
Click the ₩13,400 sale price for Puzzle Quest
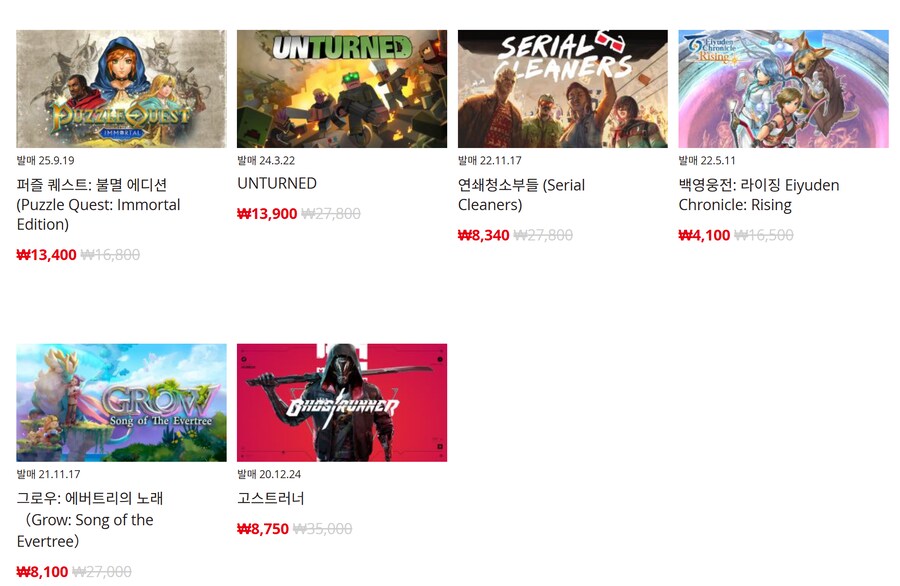[46, 255]
